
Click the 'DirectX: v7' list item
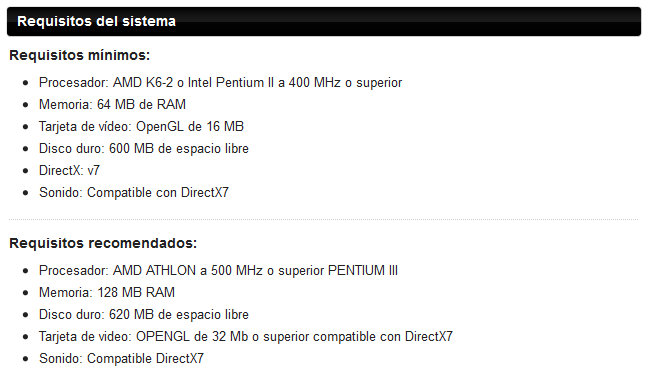pos(69,170)
